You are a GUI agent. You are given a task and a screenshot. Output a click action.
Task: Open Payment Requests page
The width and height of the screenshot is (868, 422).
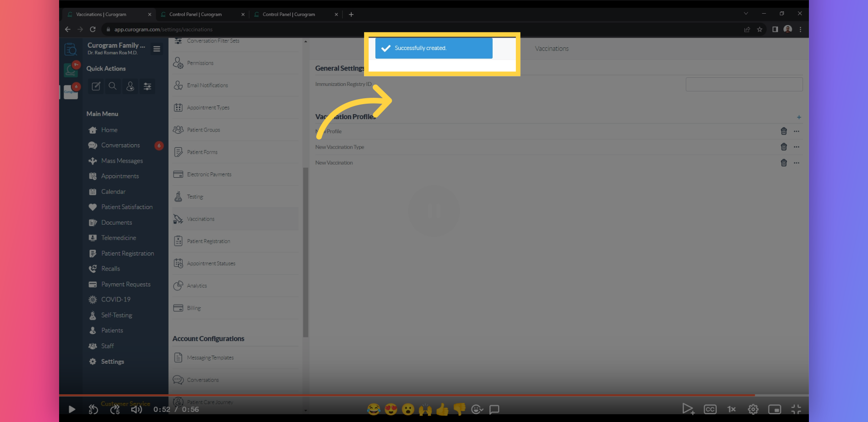click(x=125, y=284)
